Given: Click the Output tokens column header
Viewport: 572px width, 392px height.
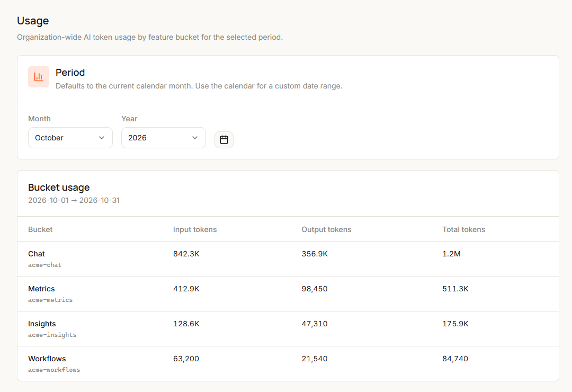Looking at the screenshot, I should pyautogui.click(x=326, y=229).
